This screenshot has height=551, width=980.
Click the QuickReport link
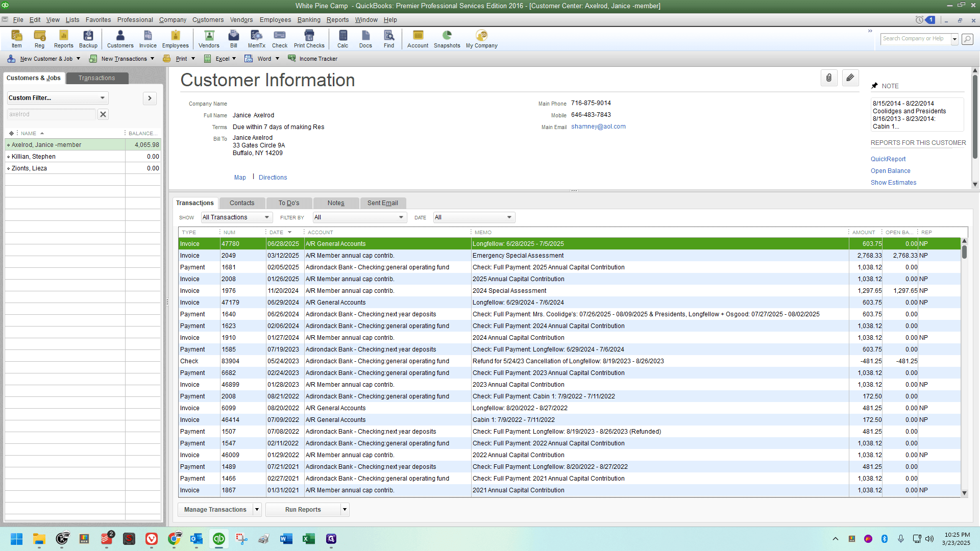point(888,159)
